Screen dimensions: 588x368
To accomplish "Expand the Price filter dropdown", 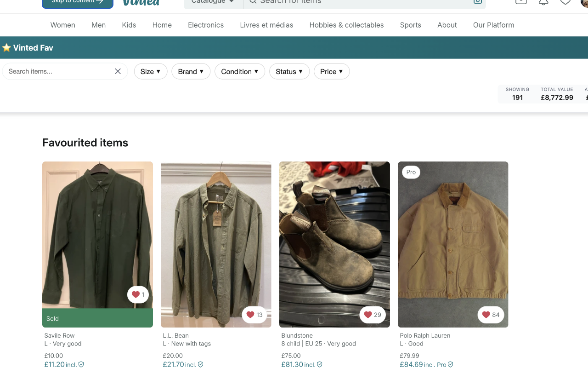I will coord(332,71).
